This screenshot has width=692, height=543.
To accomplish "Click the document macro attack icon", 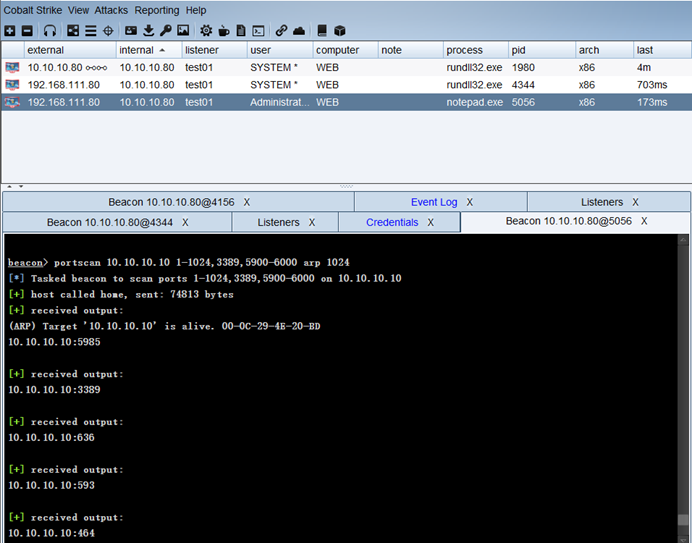I will pyautogui.click(x=241, y=30).
